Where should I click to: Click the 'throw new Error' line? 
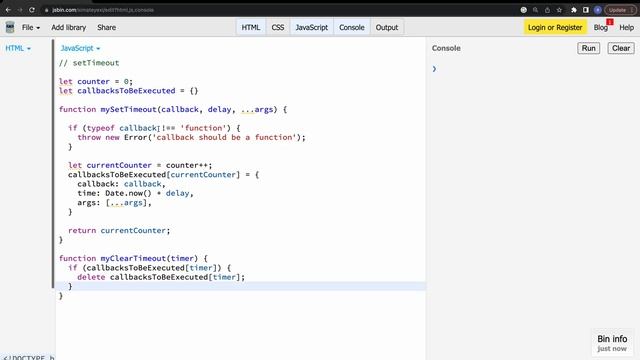coord(191,137)
